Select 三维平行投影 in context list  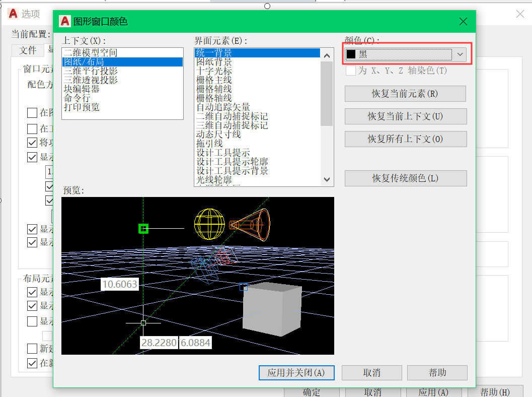point(122,71)
